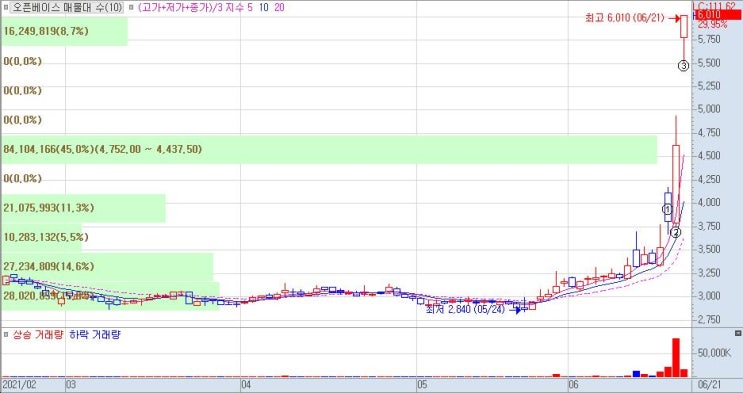Image resolution: width=743 pixels, height=393 pixels.
Task: Click the 29.95% change rate label
Action: coord(712,24)
